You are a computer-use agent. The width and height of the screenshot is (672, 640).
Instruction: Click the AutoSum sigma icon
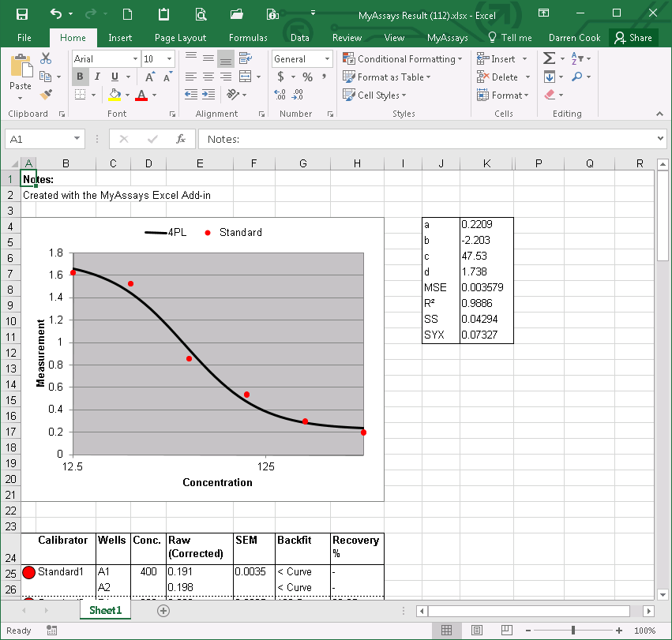click(549, 58)
